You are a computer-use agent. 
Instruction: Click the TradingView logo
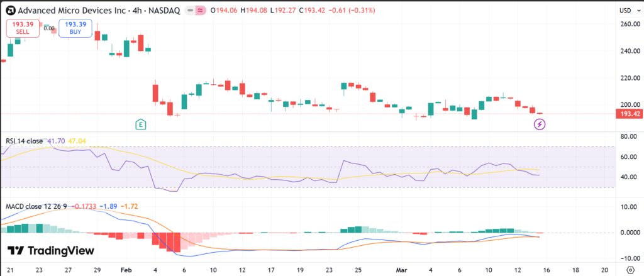click(x=51, y=251)
